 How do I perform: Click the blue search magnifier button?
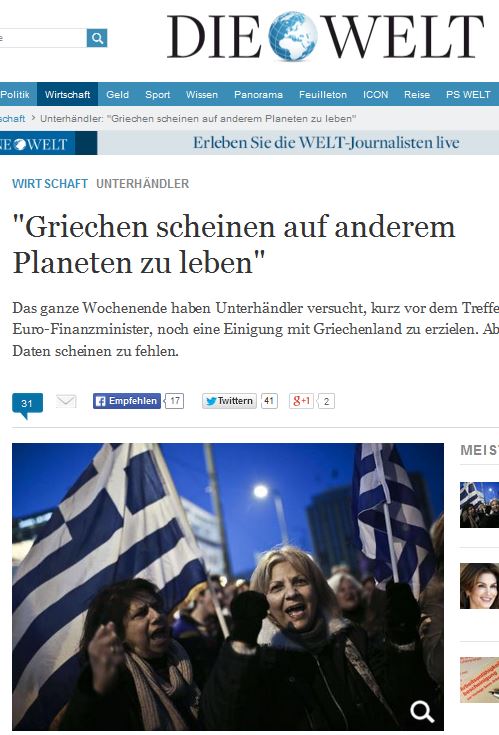[x=97, y=38]
